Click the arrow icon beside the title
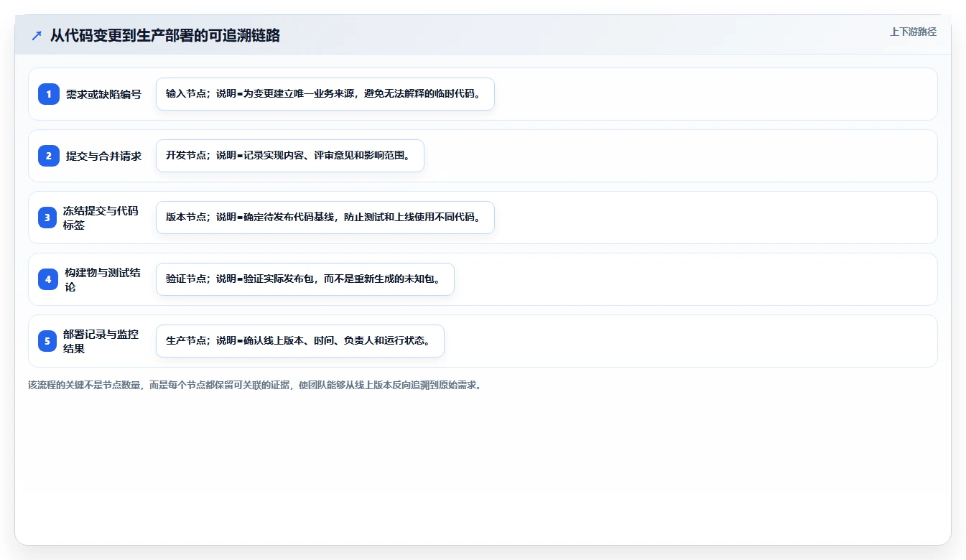Viewport: 966px width, 560px height. 37,35
